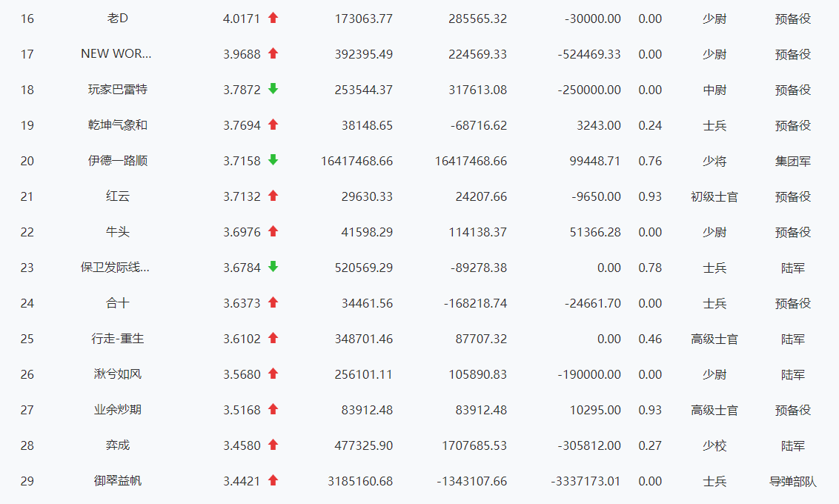Click red up arrow for 行走-重生

tap(273, 338)
